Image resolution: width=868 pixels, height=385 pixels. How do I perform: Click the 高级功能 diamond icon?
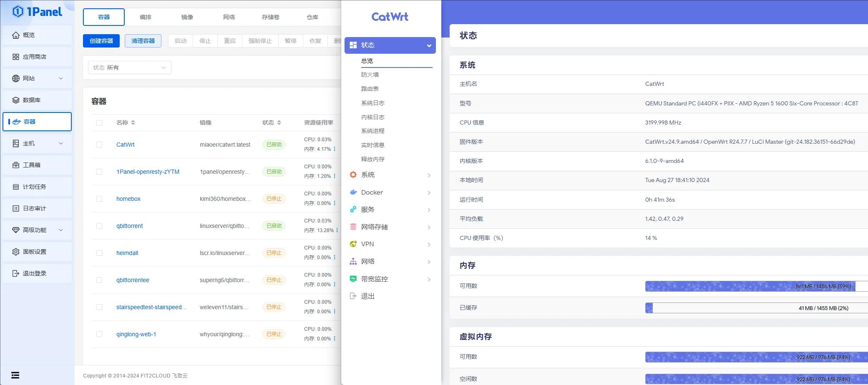click(x=16, y=230)
